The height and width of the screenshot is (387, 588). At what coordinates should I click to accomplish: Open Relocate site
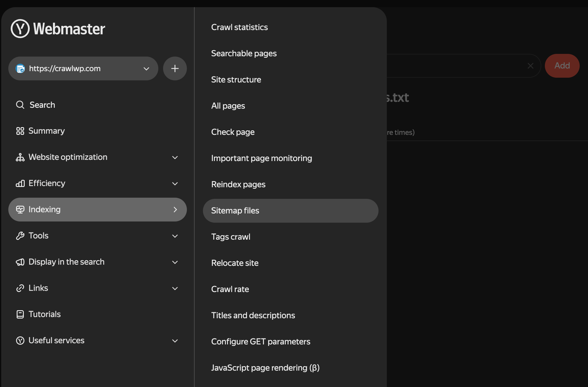click(x=235, y=263)
